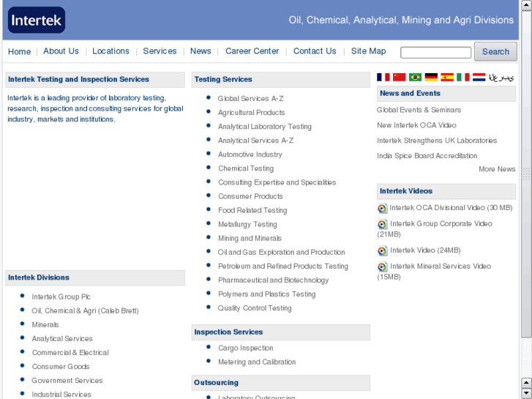Open the Petroleum and Refined Products Testing link
Screen dimensions: 532x399
pyautogui.click(x=282, y=266)
